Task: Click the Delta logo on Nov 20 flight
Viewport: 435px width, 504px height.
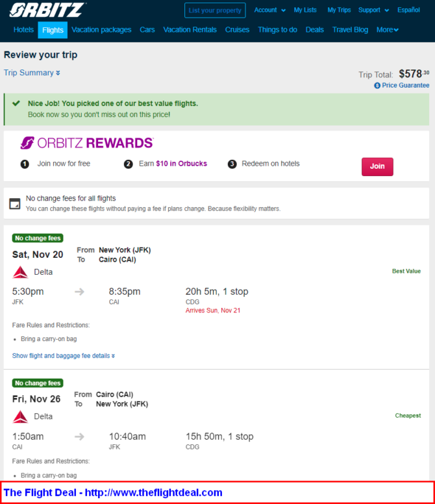Action: click(x=20, y=272)
